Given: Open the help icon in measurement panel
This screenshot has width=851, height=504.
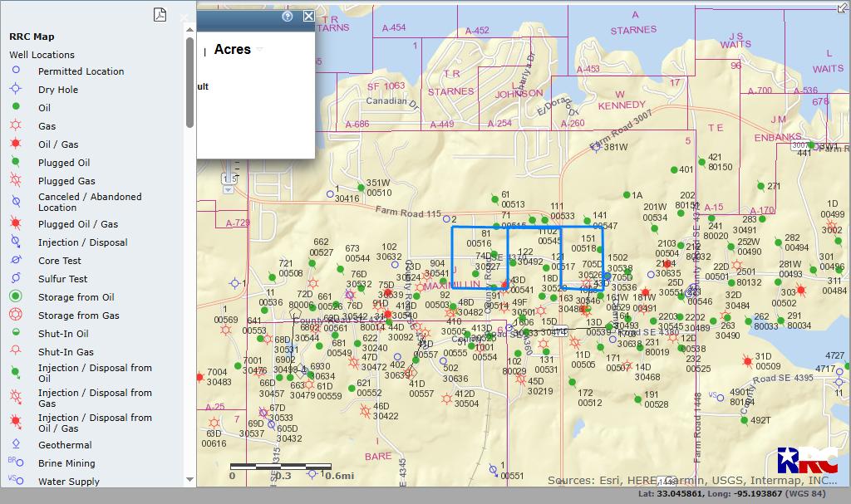Looking at the screenshot, I should click(287, 17).
